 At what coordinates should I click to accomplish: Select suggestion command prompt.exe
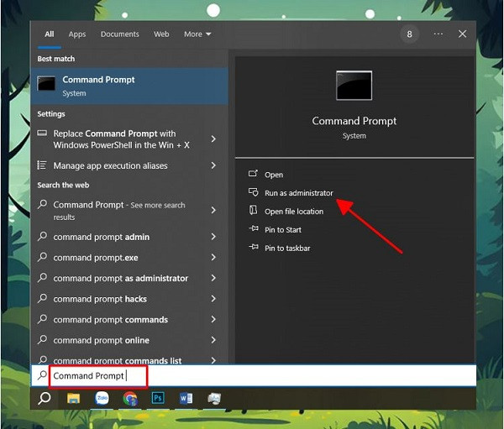tap(96, 258)
